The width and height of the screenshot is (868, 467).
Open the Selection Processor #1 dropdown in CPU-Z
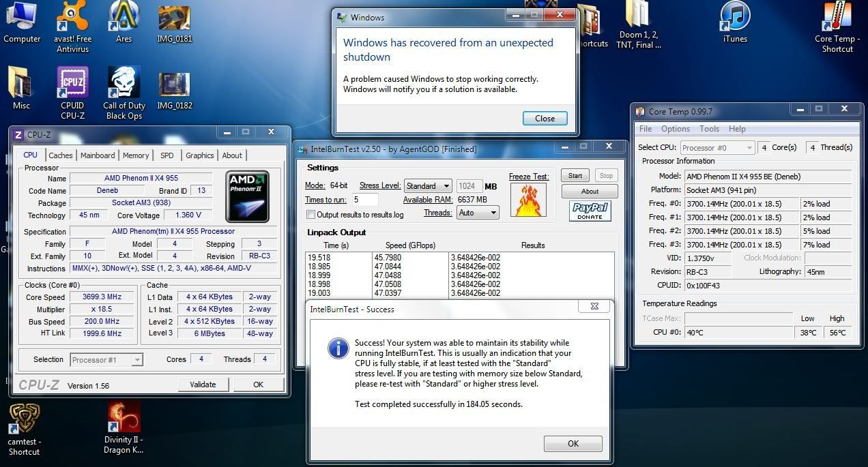tap(106, 359)
